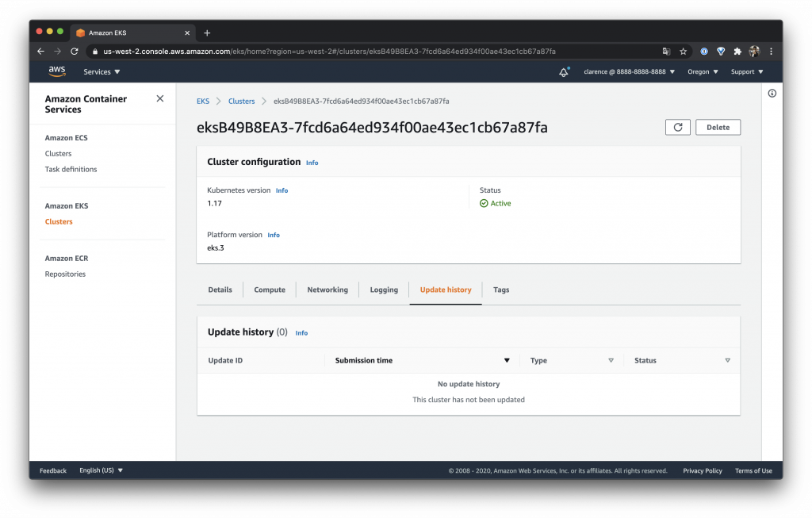Click the browser forward arrow
812x518 pixels.
pos(57,52)
